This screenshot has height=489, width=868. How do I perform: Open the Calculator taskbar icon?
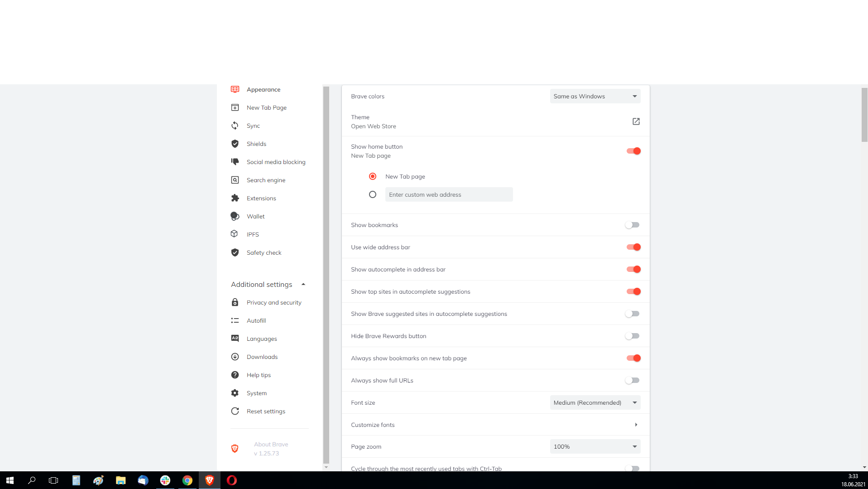(x=76, y=480)
